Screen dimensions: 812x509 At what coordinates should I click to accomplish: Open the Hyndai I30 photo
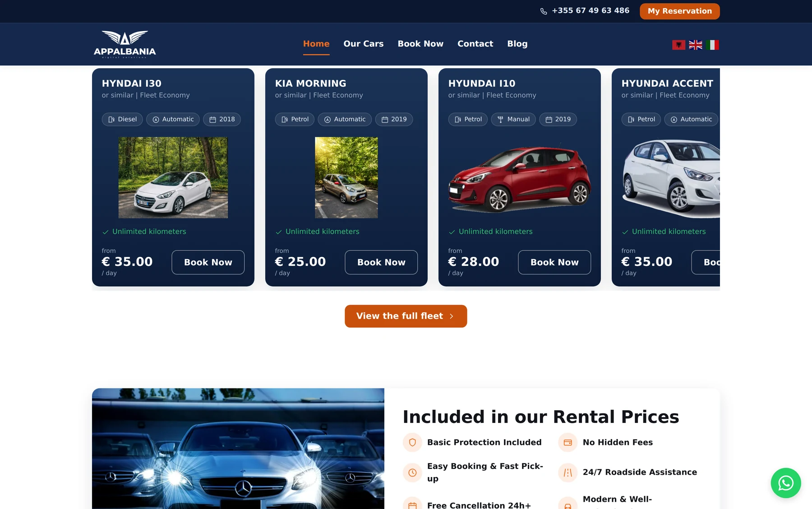pyautogui.click(x=173, y=178)
